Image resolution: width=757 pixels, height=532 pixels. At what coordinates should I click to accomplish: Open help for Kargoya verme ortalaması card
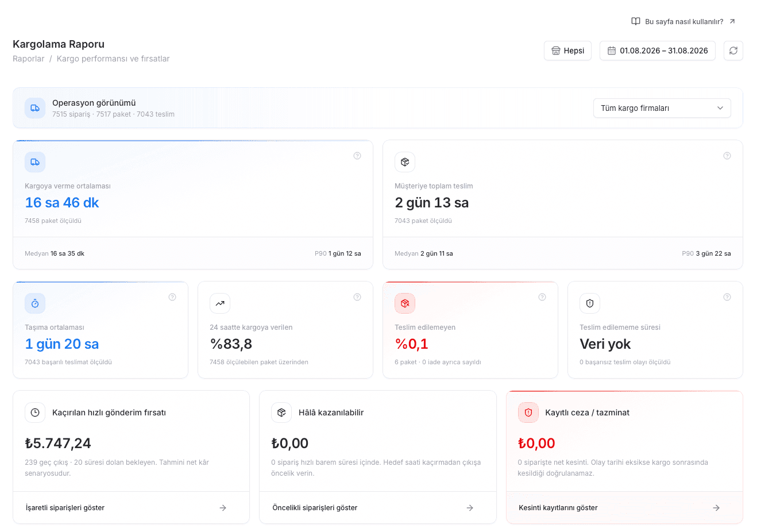click(x=357, y=156)
